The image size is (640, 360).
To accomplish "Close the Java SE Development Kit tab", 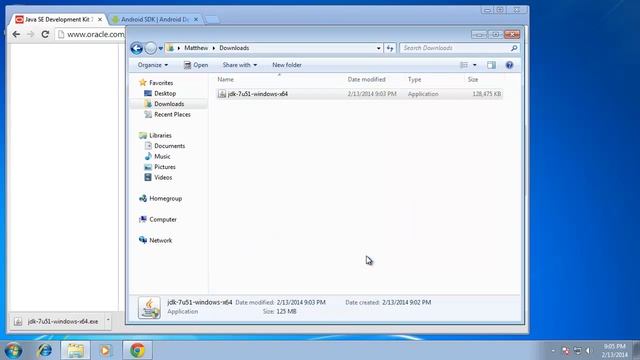I will 100,20.
